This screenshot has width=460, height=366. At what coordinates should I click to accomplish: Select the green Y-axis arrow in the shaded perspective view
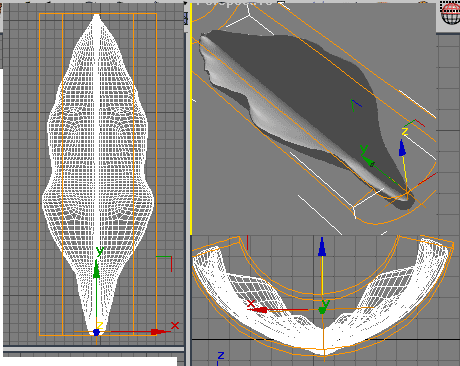point(368,160)
